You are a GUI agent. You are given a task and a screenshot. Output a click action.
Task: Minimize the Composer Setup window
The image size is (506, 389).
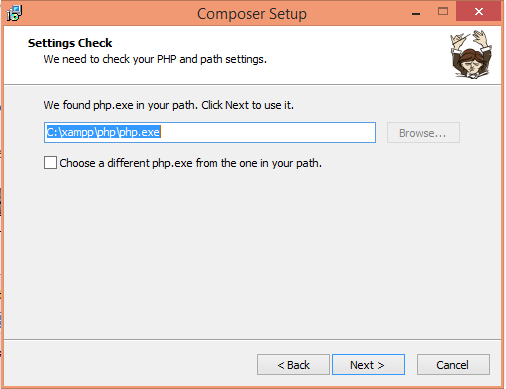coord(416,13)
